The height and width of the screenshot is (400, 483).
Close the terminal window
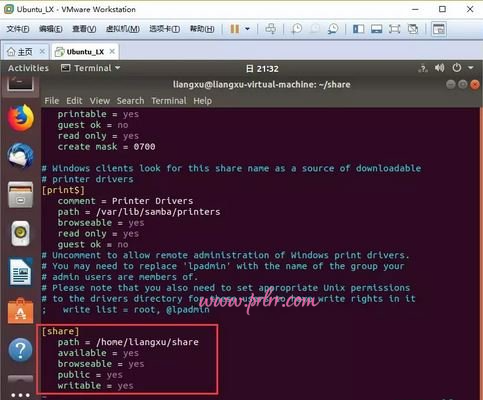tap(475, 85)
